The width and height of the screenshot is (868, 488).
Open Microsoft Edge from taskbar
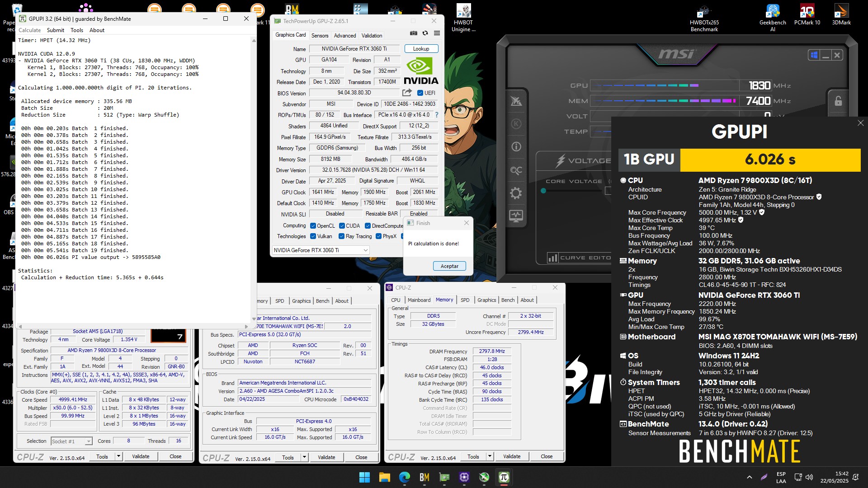coord(404,477)
